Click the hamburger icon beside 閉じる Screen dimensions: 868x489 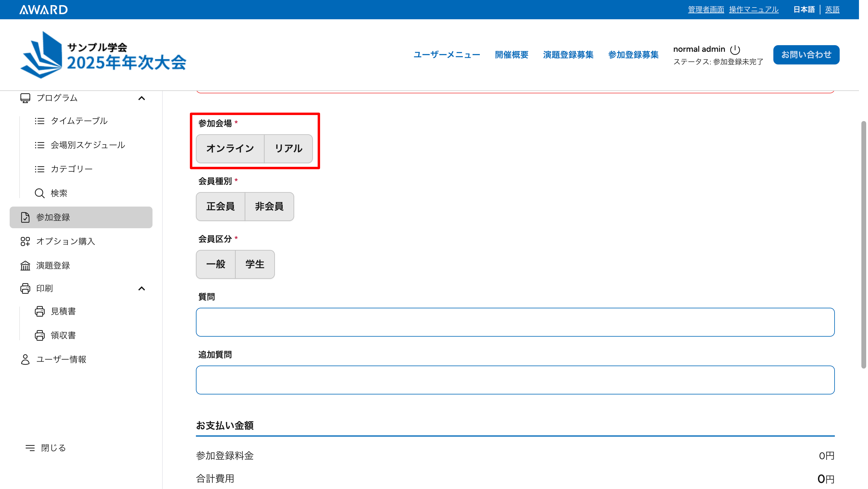(x=30, y=448)
